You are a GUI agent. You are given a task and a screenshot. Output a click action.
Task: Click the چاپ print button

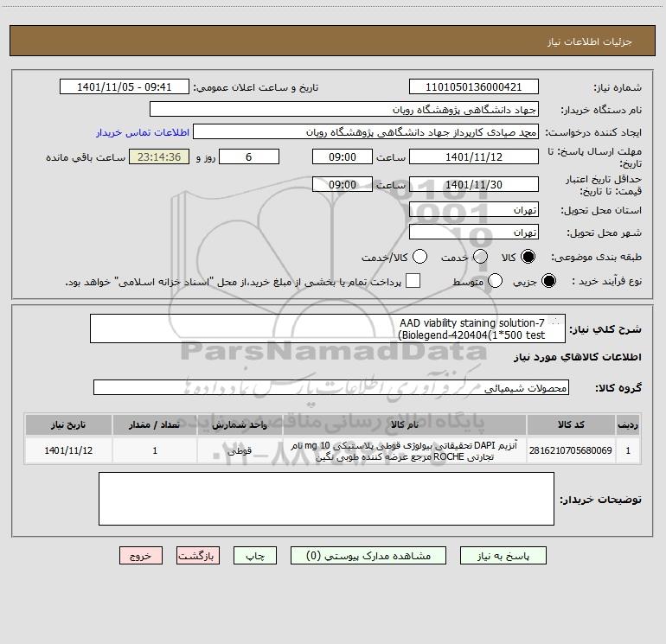coord(255,556)
